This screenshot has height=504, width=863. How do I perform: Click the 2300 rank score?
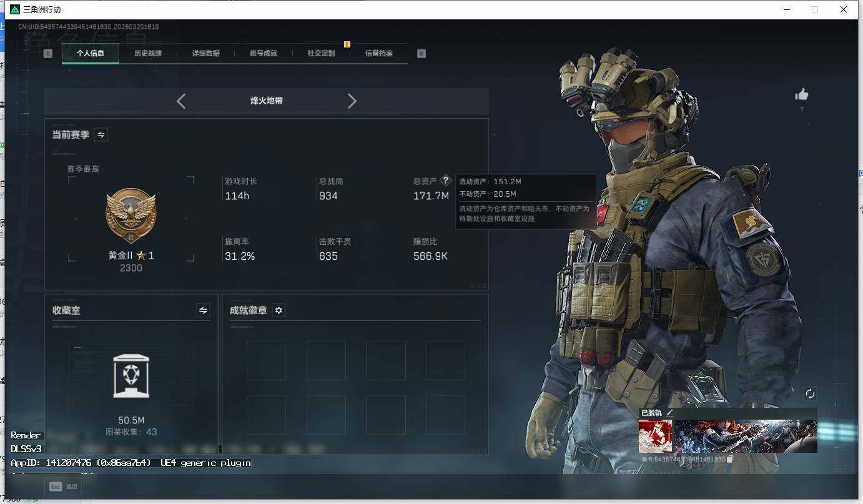pyautogui.click(x=131, y=269)
